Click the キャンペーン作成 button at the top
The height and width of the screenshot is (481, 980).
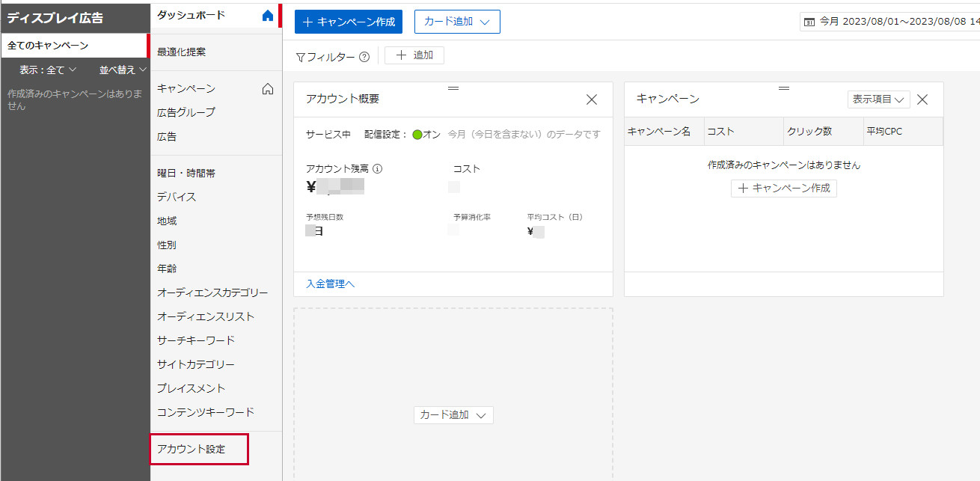pos(348,22)
